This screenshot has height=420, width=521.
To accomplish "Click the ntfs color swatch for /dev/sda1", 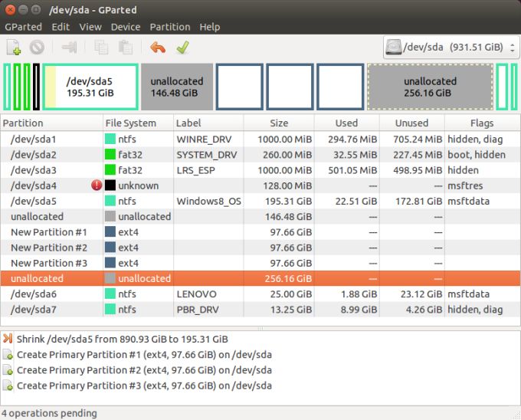I will [x=110, y=139].
